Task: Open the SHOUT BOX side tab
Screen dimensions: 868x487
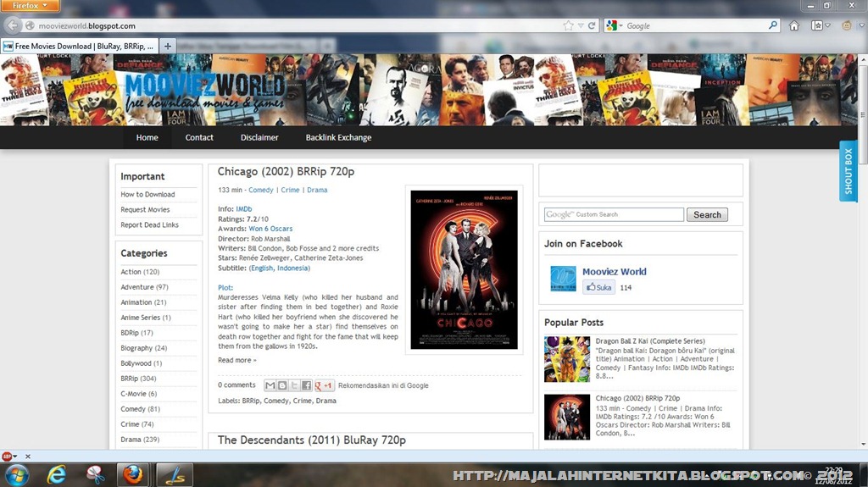Action: click(848, 171)
